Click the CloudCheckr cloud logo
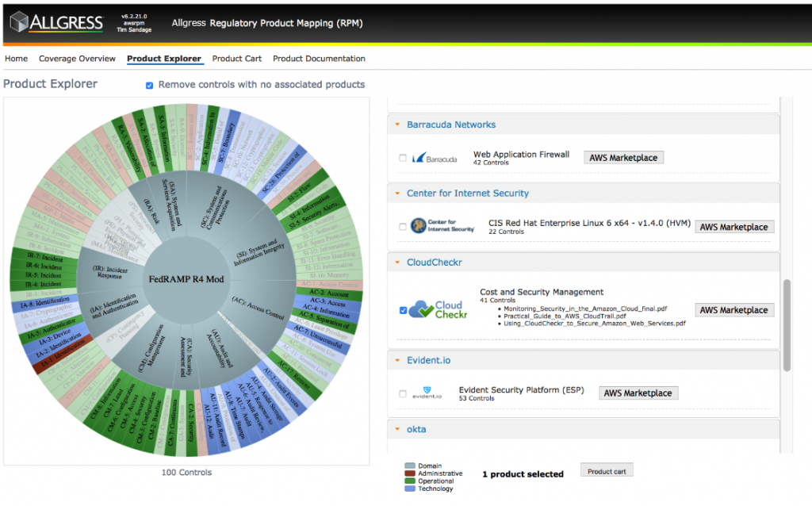 pyautogui.click(x=438, y=310)
